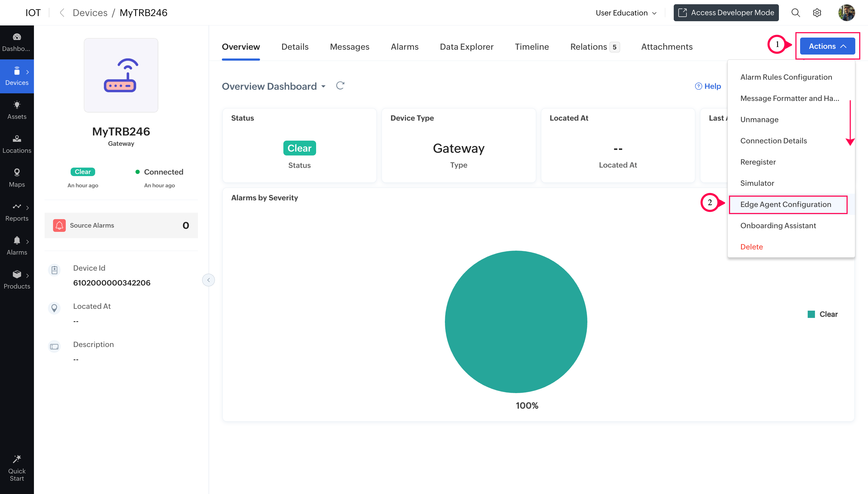Open the user profile avatar

846,13
